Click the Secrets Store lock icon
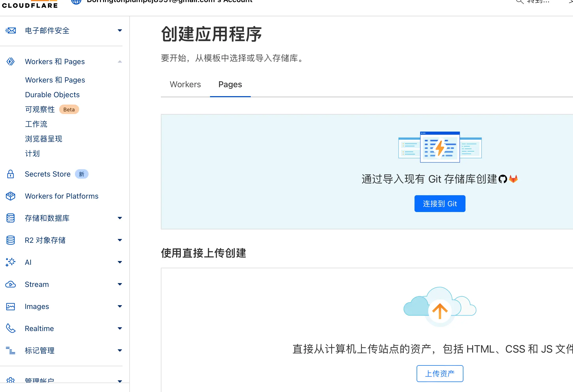This screenshot has height=392, width=573. (x=11, y=174)
